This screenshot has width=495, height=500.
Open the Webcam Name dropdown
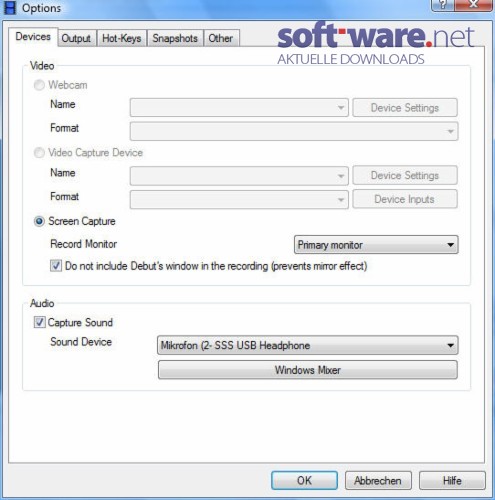coord(239,107)
